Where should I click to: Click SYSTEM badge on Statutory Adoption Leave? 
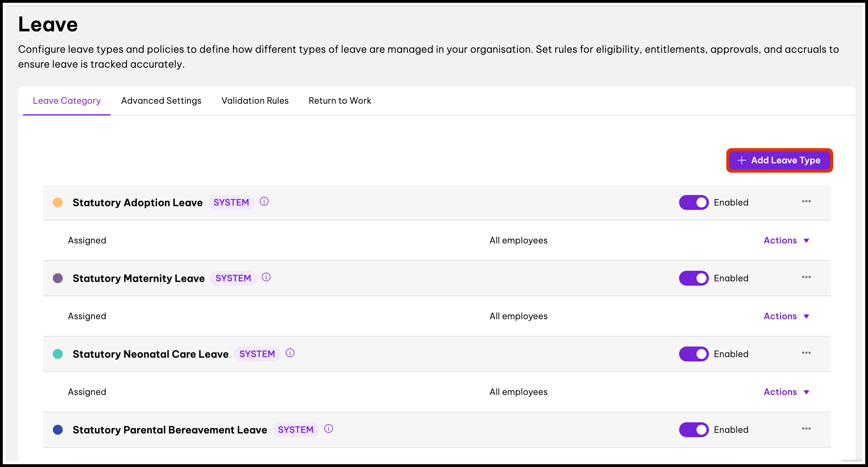click(231, 202)
